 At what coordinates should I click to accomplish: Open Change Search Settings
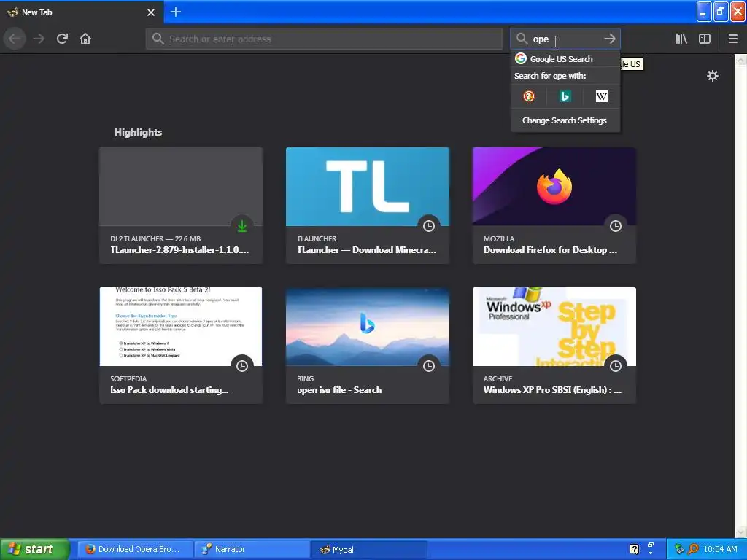tap(565, 120)
